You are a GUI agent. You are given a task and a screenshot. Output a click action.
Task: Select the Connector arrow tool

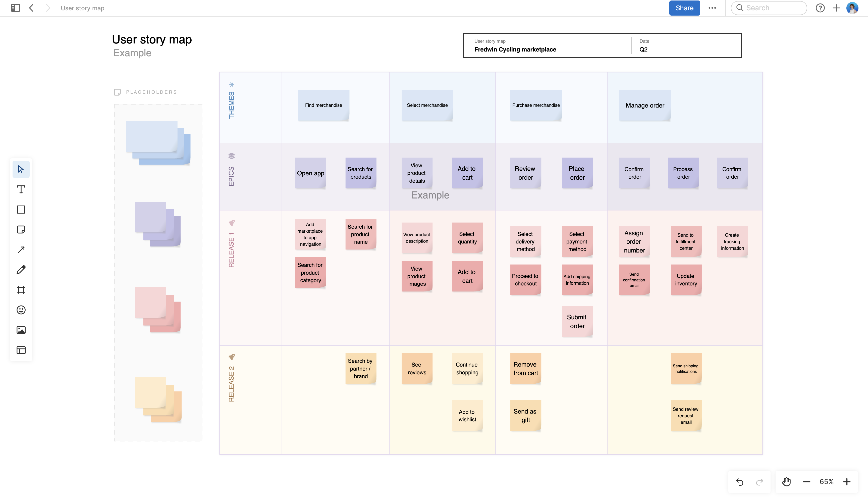21,249
